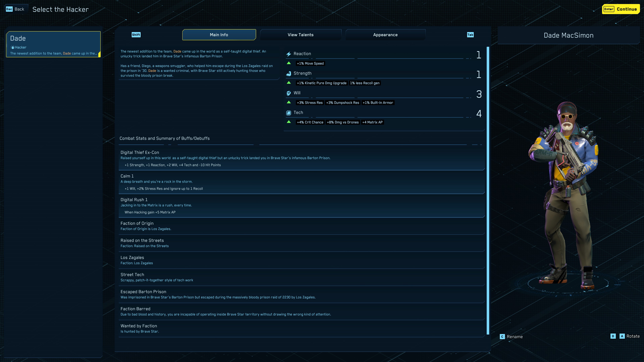The height and width of the screenshot is (362, 644).
Task: Open the Appearance tab
Action: 385,35
